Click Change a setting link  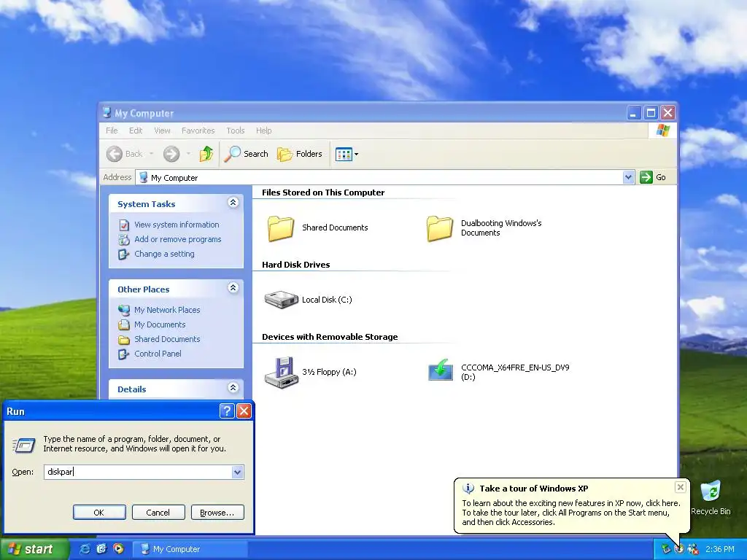coord(164,254)
